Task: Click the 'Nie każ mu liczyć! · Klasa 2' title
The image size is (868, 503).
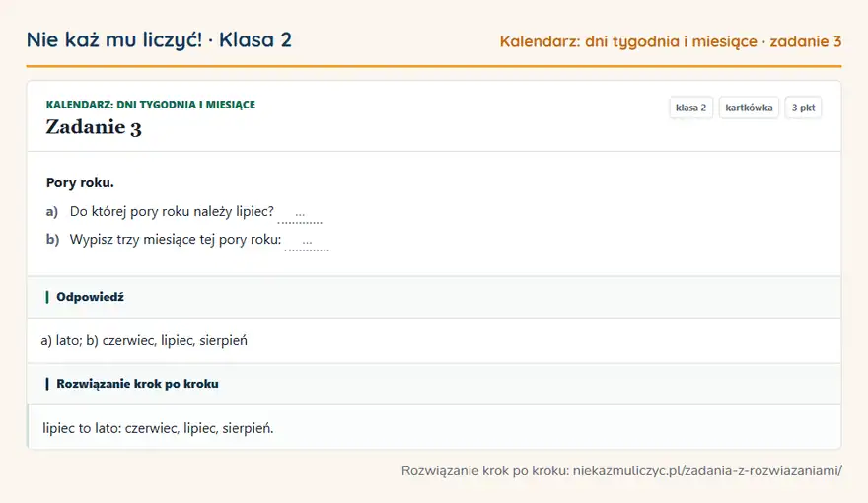Action: (x=159, y=39)
